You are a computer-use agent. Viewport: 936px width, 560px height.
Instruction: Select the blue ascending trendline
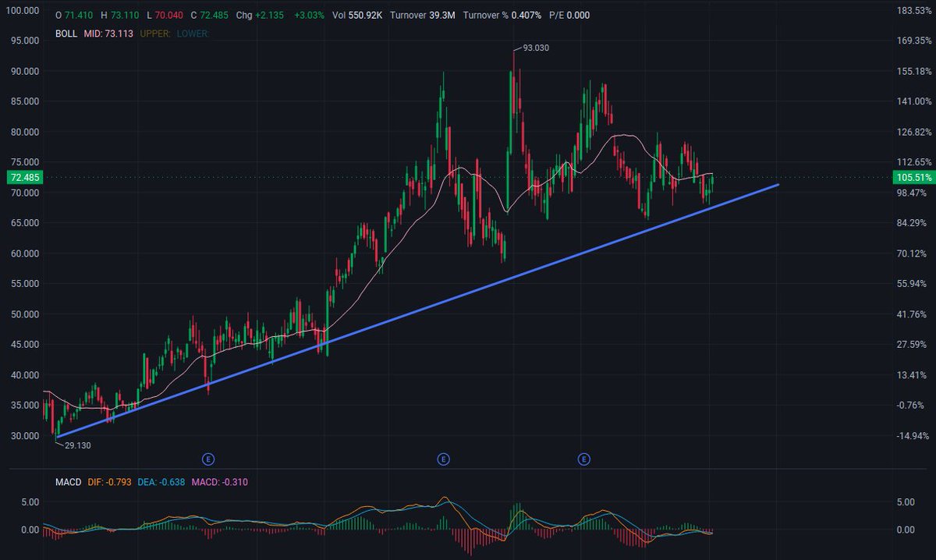417,310
